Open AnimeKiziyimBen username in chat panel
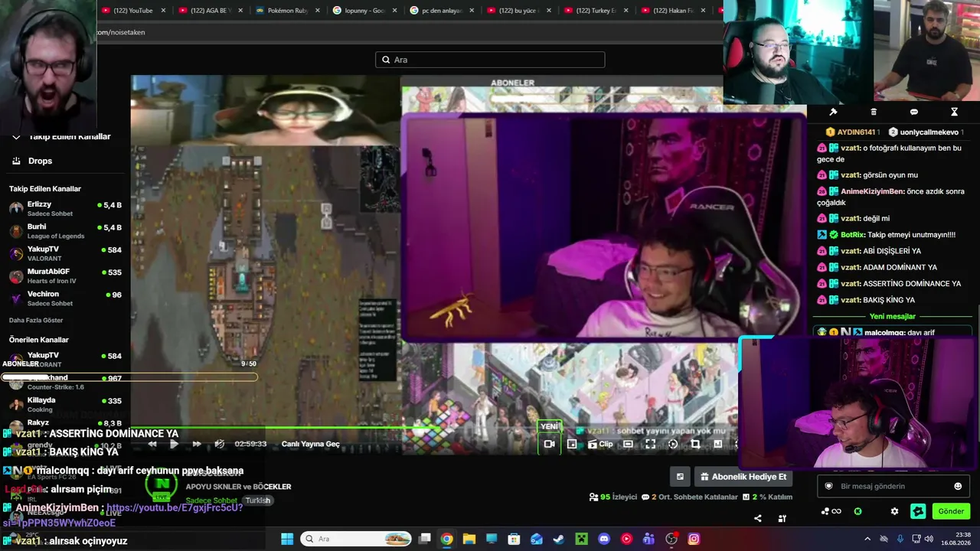Viewport: 980px width, 551px height. click(x=873, y=191)
